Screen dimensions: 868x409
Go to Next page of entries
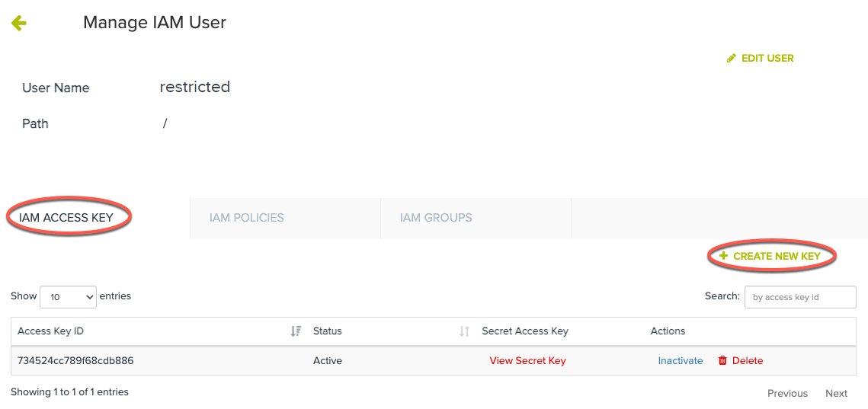pyautogui.click(x=837, y=394)
